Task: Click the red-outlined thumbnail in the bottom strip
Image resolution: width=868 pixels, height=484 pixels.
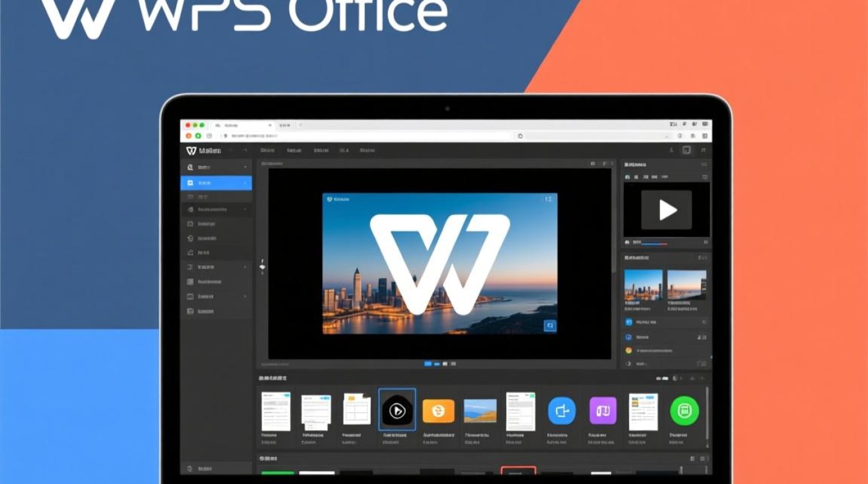Action: click(519, 471)
